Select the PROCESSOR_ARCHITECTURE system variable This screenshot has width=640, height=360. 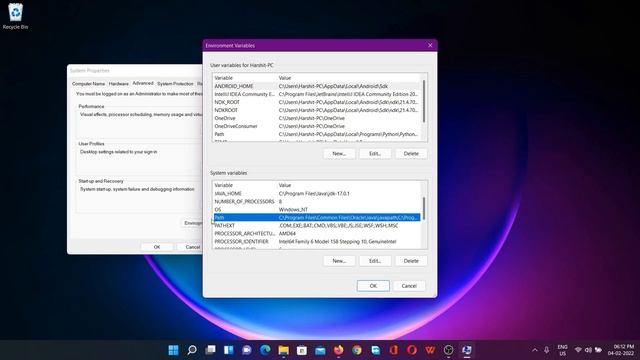tap(317, 233)
